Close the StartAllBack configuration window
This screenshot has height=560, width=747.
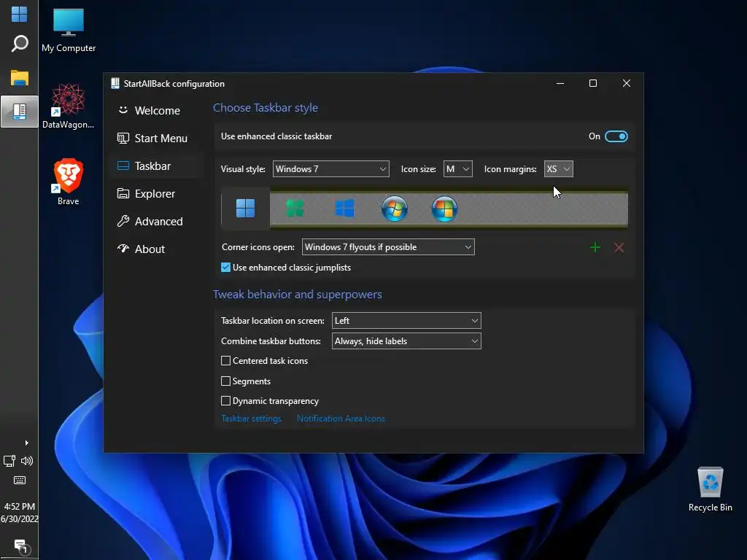(627, 83)
